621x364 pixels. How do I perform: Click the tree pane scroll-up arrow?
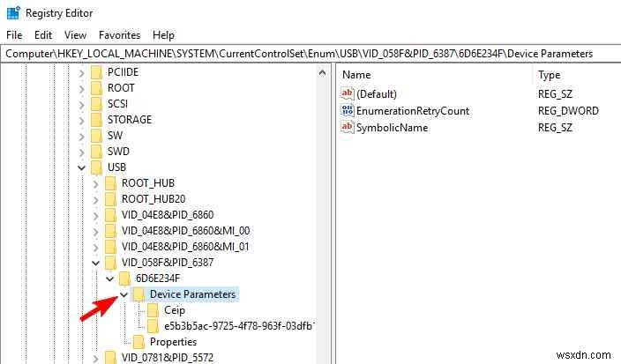[x=322, y=73]
